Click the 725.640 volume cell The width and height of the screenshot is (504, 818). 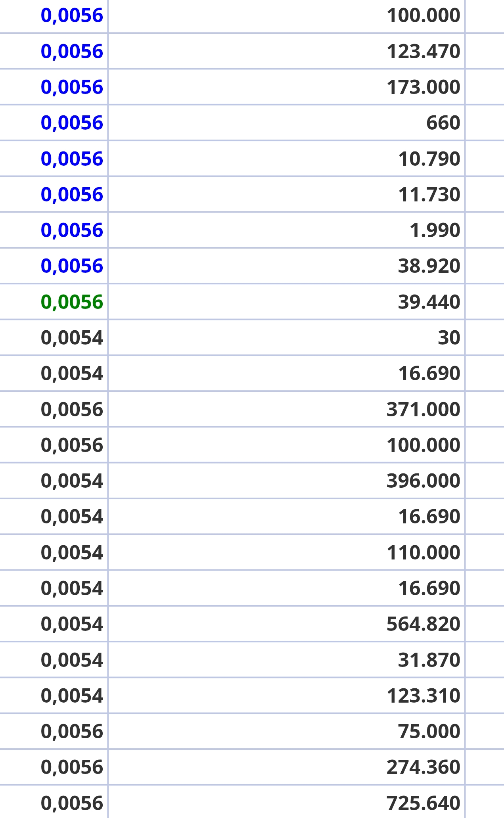[x=423, y=803]
